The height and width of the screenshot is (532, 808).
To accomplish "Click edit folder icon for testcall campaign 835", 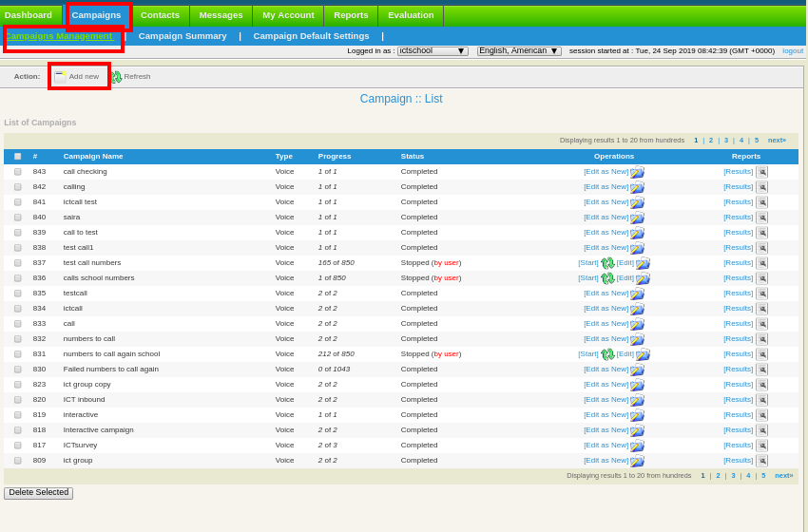I will (x=637, y=294).
